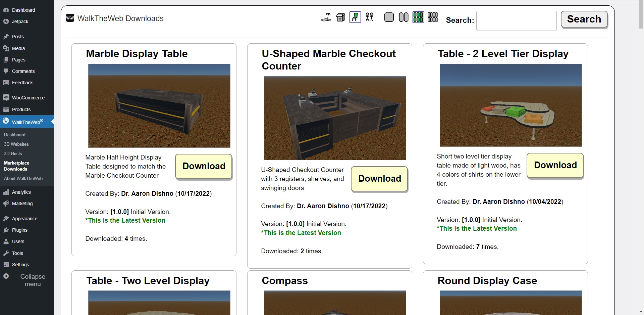Open the Media menu
This screenshot has height=315, width=644.
point(27,48)
